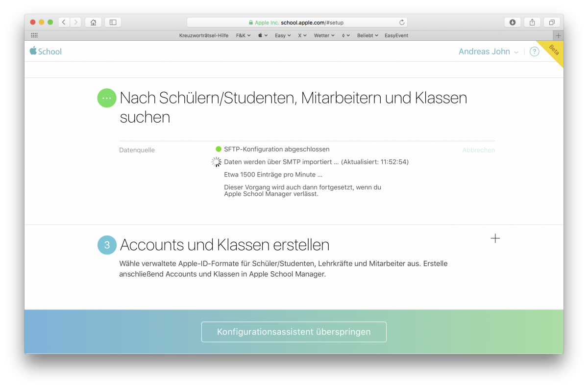Click the green ellipsis step indicator
This screenshot has width=588, height=389.
click(107, 98)
